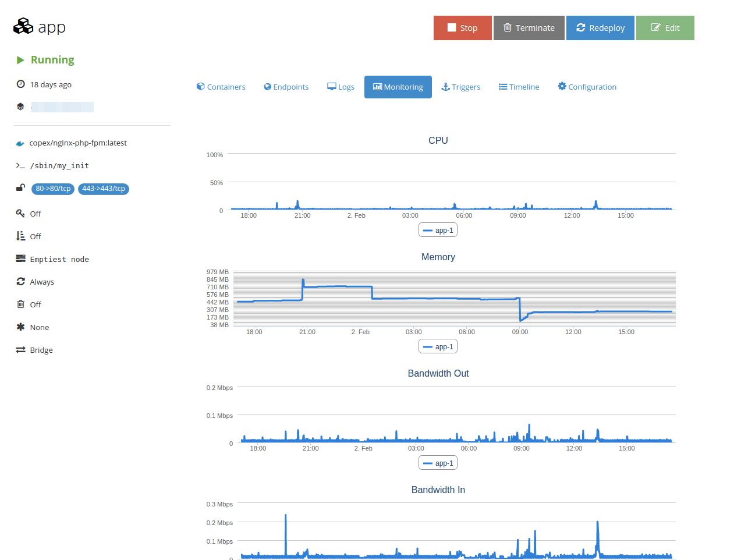Click the 979 MB label on Memory axis

218,272
